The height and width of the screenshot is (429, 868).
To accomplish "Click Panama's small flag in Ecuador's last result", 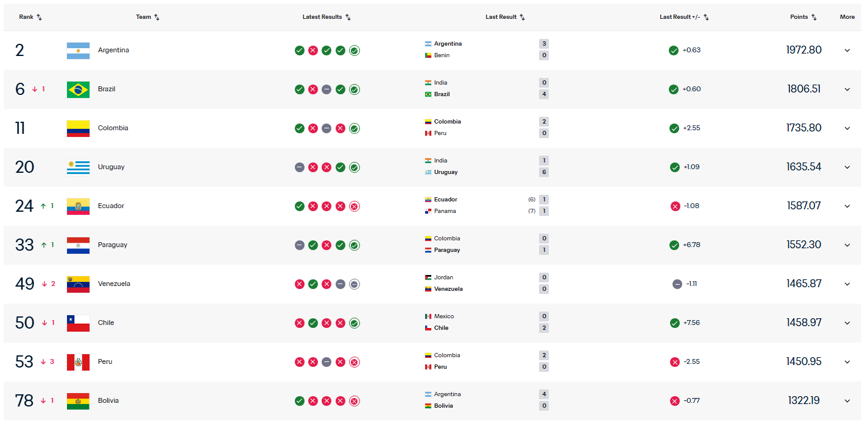I will [428, 211].
